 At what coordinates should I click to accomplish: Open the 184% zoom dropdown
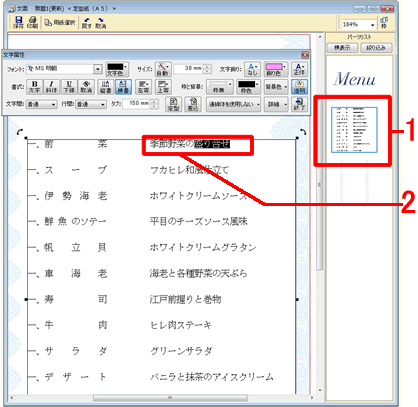pos(372,25)
